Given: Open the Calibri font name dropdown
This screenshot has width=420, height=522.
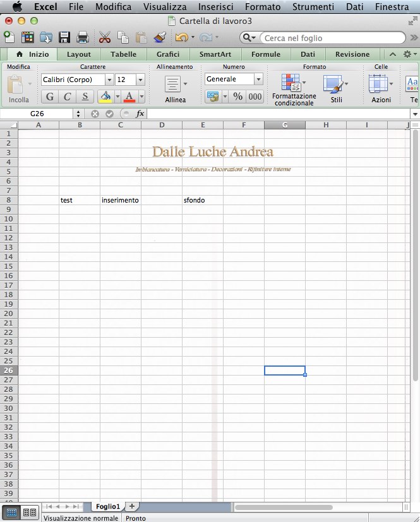Looking at the screenshot, I should point(109,80).
